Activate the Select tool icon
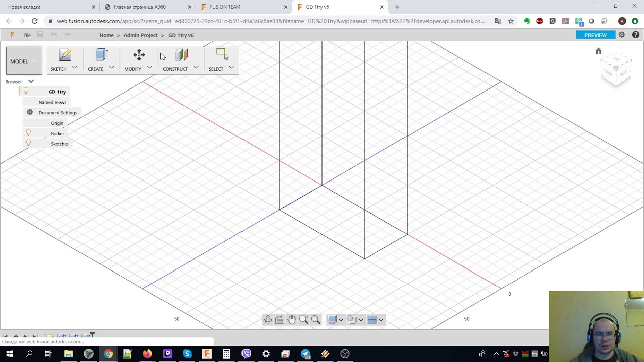Screen dimensions: 644x362 click(x=222, y=54)
